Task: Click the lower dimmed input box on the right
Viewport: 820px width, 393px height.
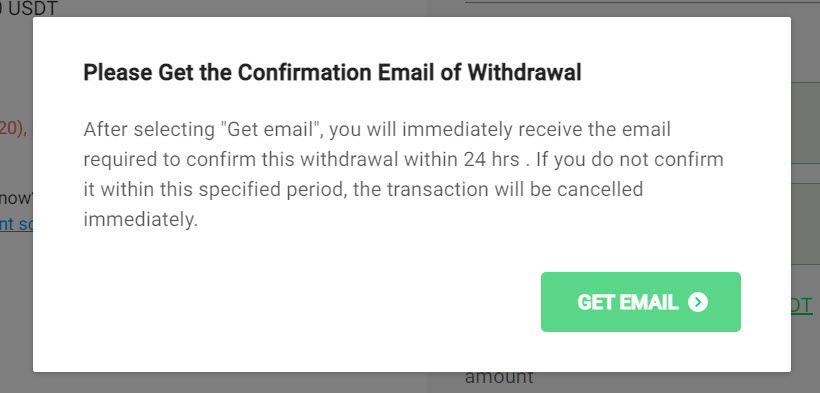Action: point(805,224)
